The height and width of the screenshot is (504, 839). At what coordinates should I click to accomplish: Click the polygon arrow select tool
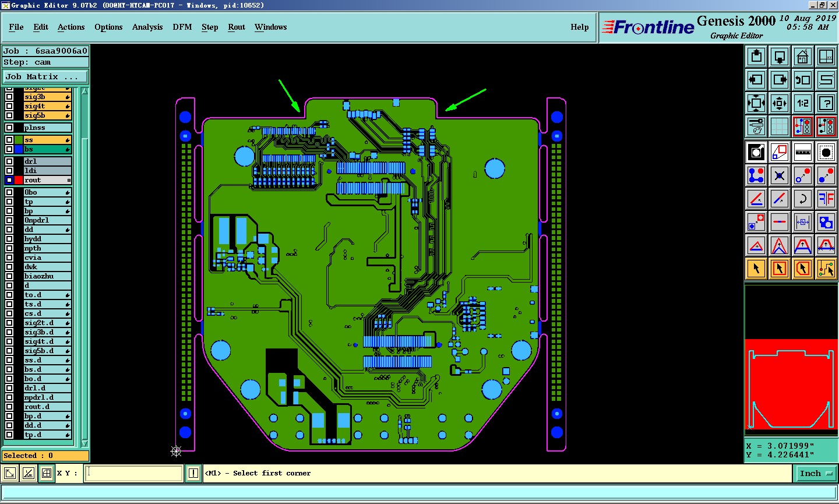coord(803,269)
